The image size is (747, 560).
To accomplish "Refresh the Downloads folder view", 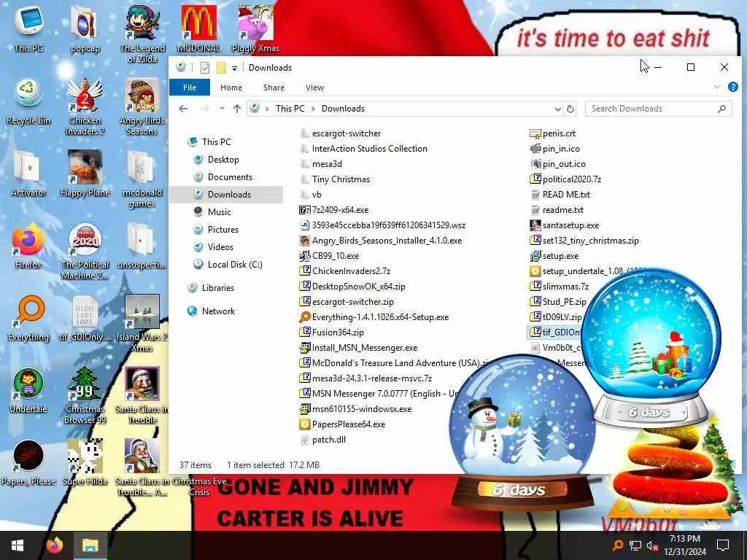I will pyautogui.click(x=570, y=109).
